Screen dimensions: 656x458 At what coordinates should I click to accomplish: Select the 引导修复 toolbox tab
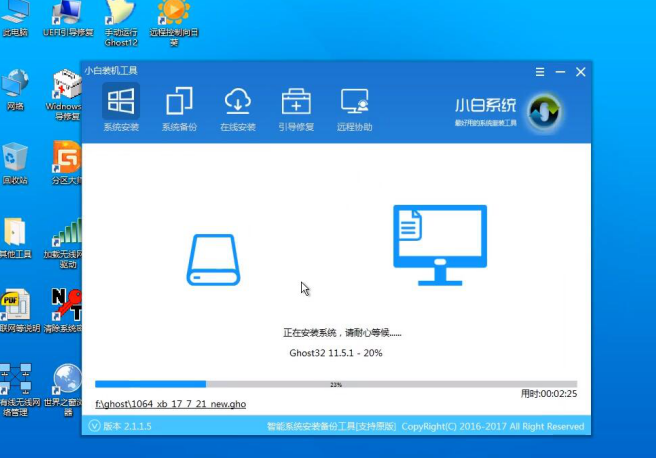pos(296,108)
